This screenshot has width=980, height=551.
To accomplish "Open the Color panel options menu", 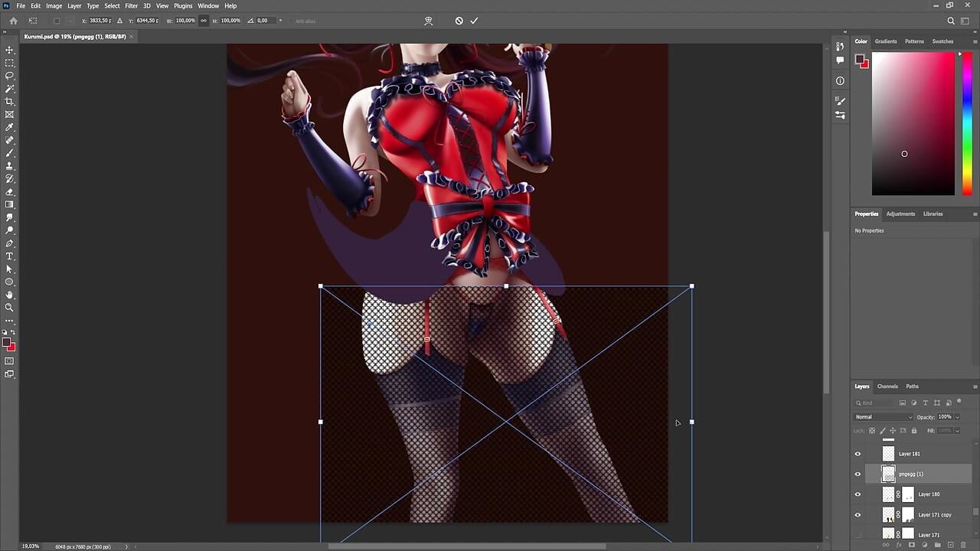I will coord(975,41).
